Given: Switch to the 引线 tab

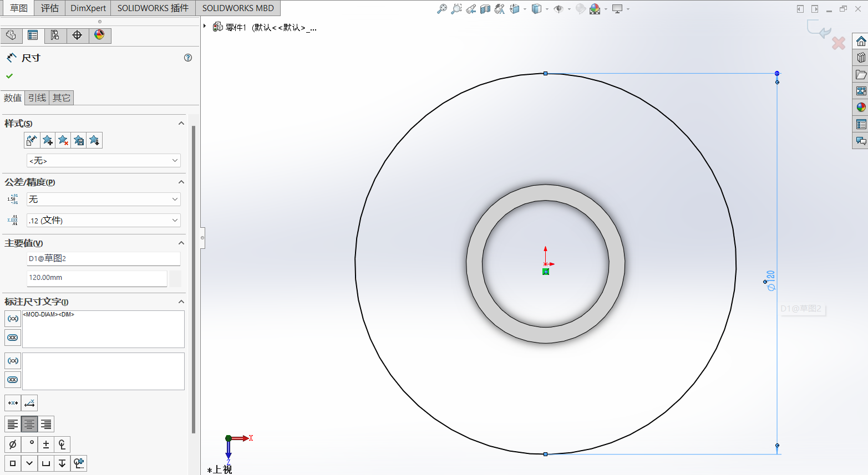Looking at the screenshot, I should click(37, 98).
